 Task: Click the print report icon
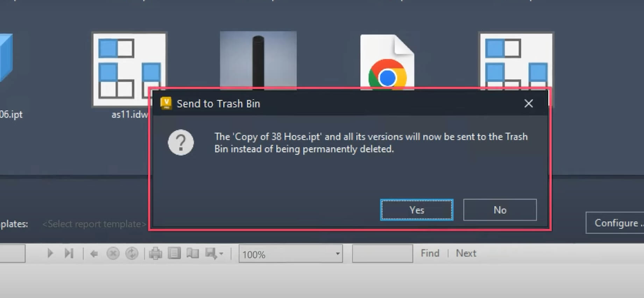tap(155, 254)
